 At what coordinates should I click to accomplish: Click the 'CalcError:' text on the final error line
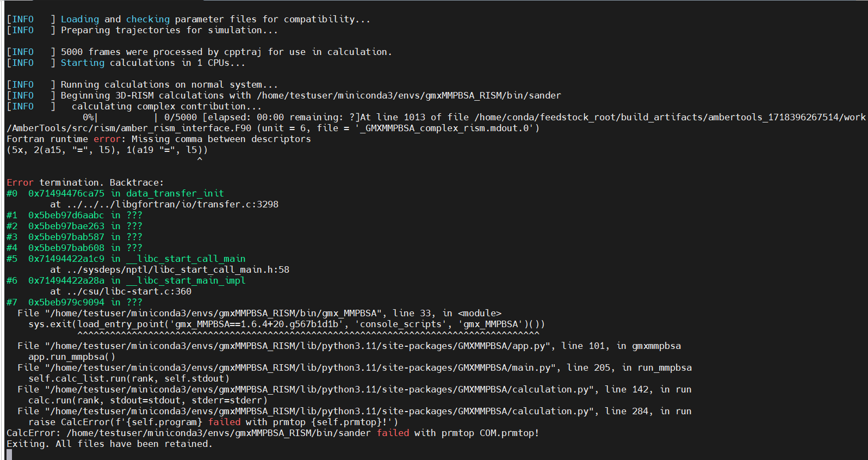[34, 433]
